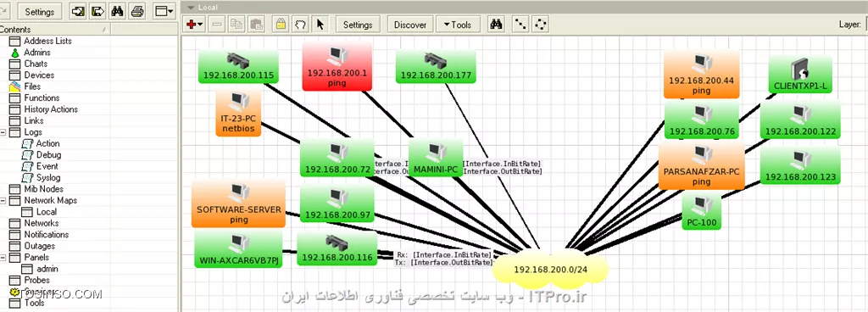
Task: Open History Actions in Contents tree
Action: click(51, 109)
